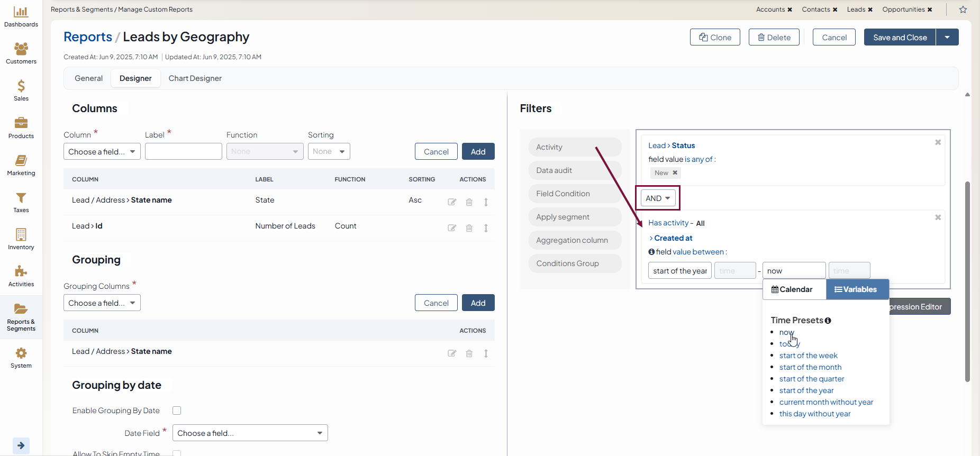Open the Date Field dropdown
980x456 pixels.
(x=250, y=433)
